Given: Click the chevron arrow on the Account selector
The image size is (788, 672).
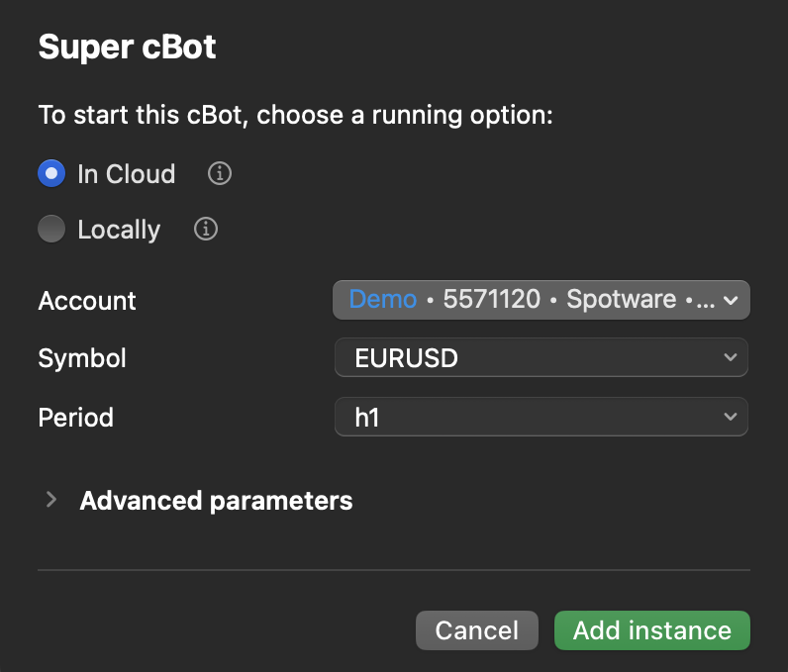Looking at the screenshot, I should (731, 300).
